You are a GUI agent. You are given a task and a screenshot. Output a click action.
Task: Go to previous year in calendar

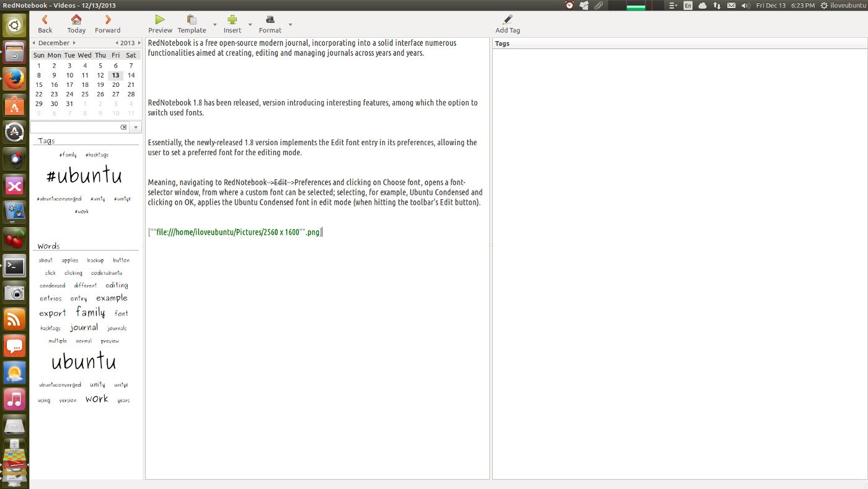pos(117,43)
